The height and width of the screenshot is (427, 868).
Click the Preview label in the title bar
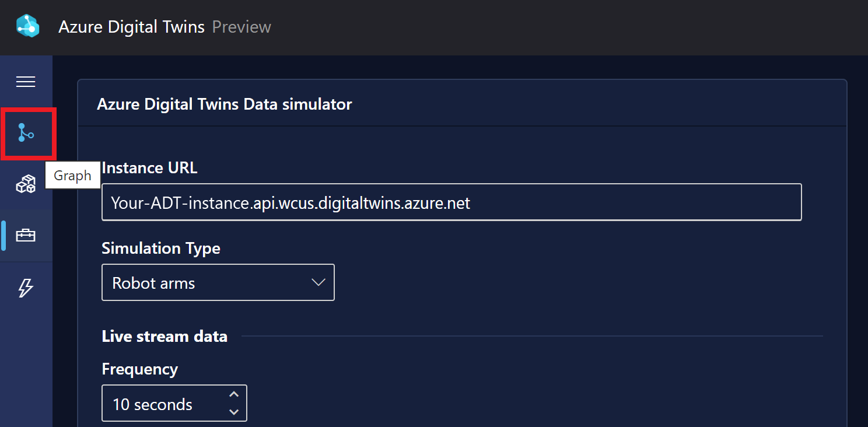(242, 27)
